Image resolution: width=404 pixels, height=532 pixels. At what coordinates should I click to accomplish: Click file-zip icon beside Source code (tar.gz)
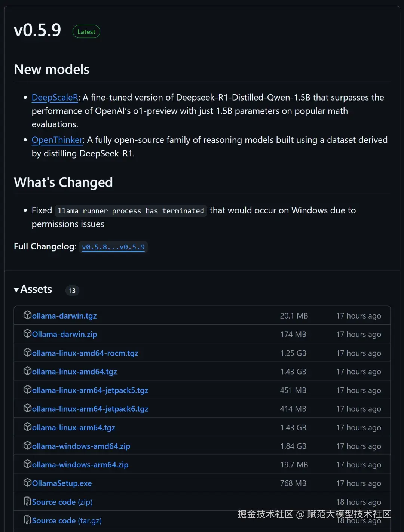tap(27, 520)
